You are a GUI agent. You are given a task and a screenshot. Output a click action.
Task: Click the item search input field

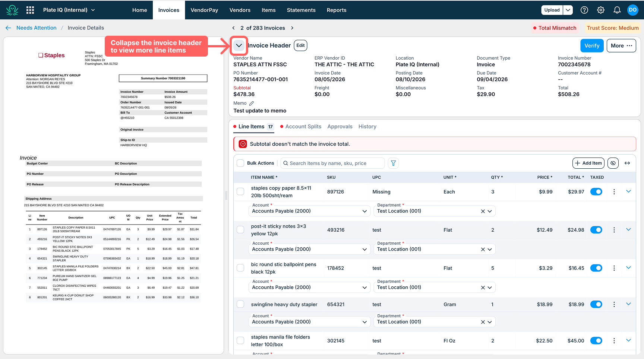[x=332, y=163]
